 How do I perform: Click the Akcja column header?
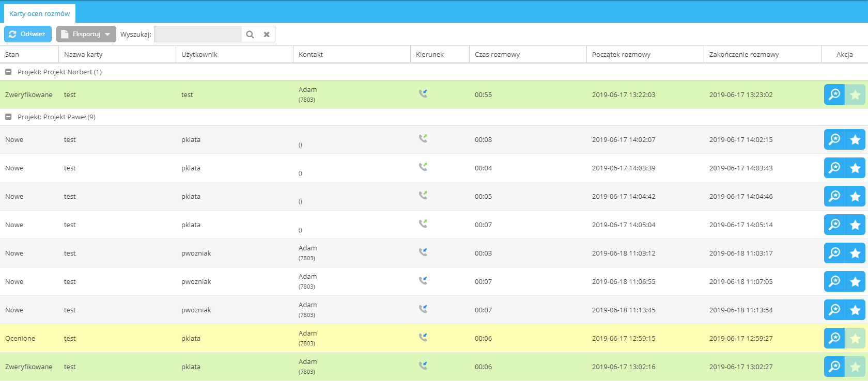click(x=845, y=54)
